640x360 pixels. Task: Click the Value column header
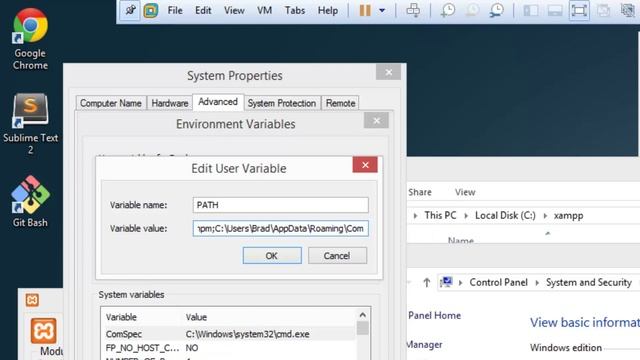coord(196,317)
